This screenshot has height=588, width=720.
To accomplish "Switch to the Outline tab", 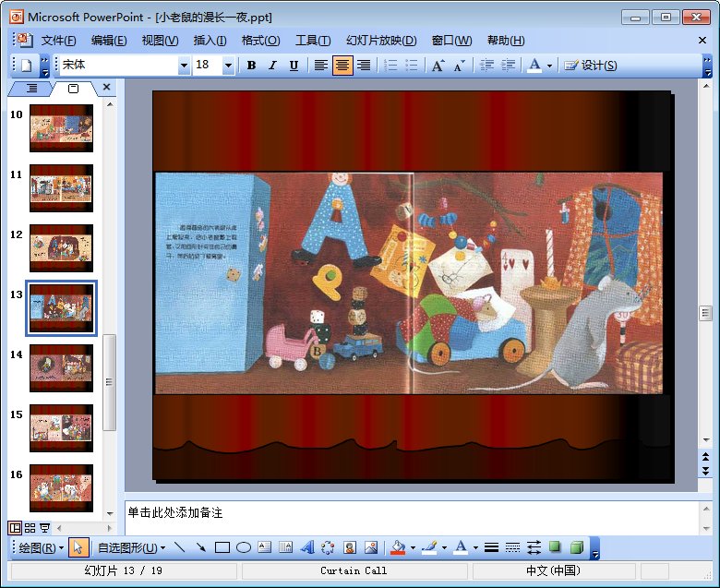I will [x=31, y=88].
